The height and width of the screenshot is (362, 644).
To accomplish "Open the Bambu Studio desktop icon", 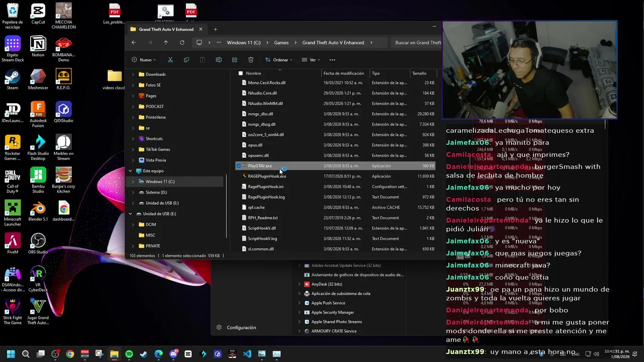I will pos(38,180).
